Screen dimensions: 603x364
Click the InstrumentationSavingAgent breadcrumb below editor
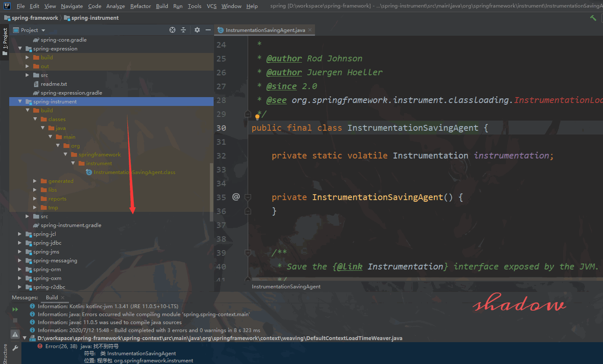(286, 286)
